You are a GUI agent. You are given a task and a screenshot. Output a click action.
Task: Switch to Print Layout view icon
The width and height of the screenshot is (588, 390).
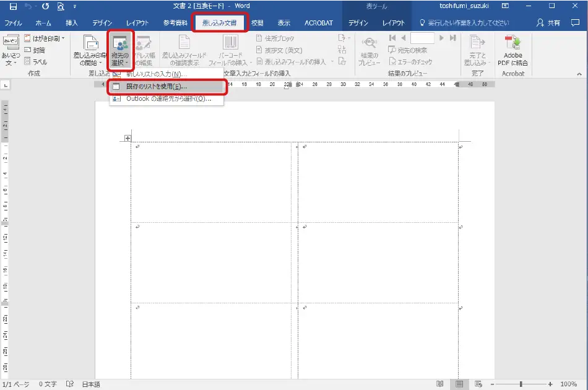coord(459,384)
